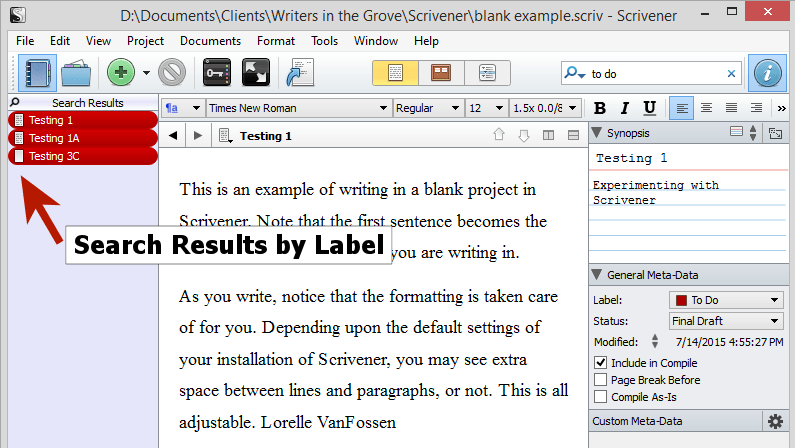Collapse the Synopsis section
The width and height of the screenshot is (795, 448).
pos(597,133)
